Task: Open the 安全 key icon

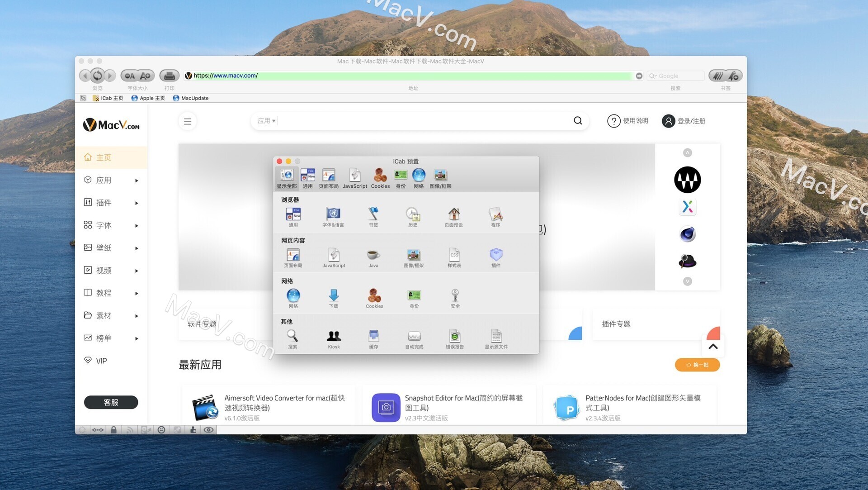Action: coord(455,298)
